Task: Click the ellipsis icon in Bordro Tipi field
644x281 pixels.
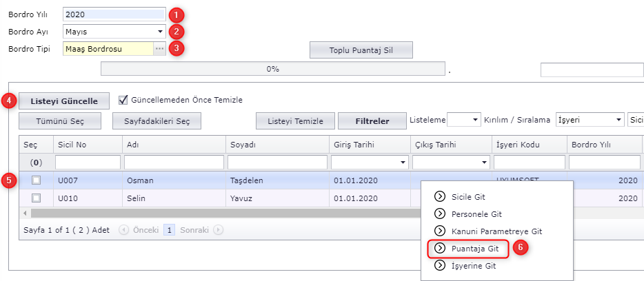Action: (159, 49)
